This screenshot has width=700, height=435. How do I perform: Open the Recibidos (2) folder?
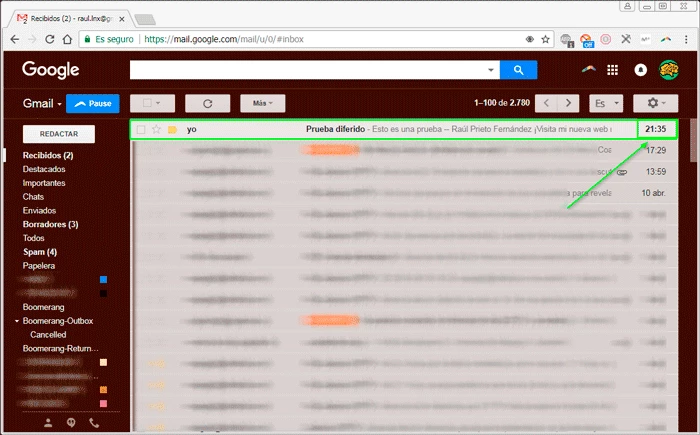48,155
